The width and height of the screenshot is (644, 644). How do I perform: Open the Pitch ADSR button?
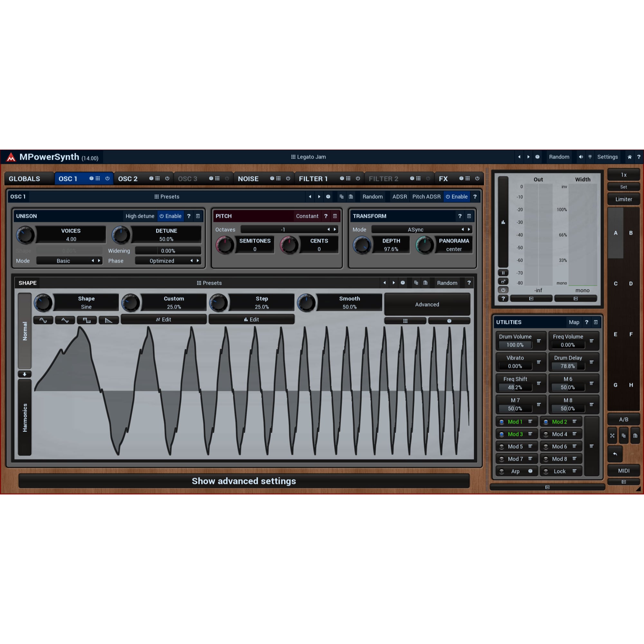point(426,197)
